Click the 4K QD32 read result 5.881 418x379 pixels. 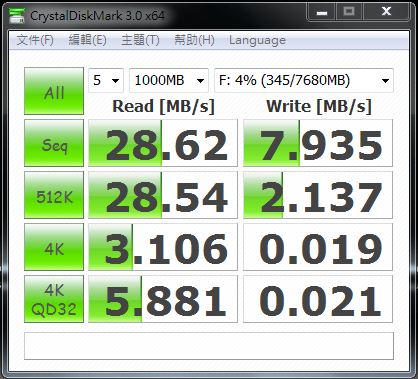coord(163,299)
